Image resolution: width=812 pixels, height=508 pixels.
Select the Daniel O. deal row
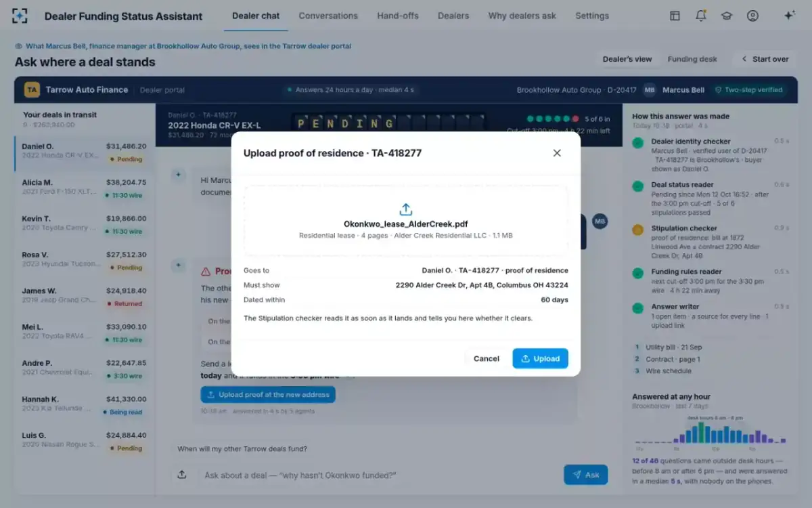click(x=85, y=152)
